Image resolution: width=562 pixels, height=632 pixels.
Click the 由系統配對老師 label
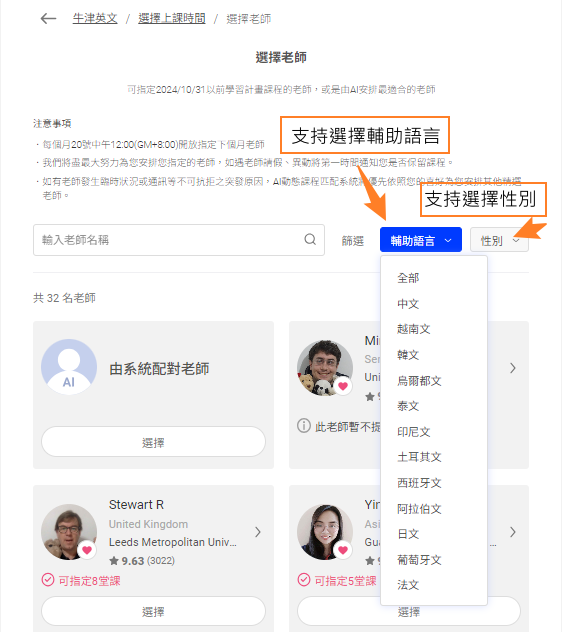coord(159,368)
